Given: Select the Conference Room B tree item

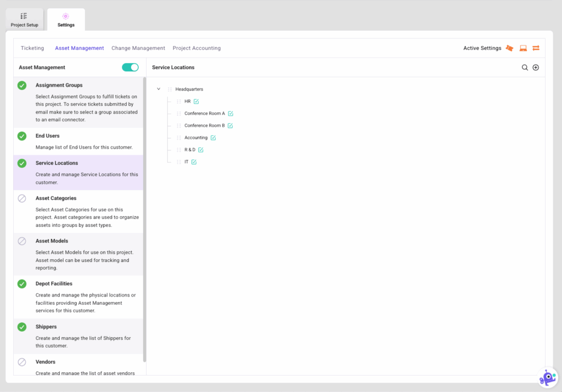Looking at the screenshot, I should click(205, 125).
